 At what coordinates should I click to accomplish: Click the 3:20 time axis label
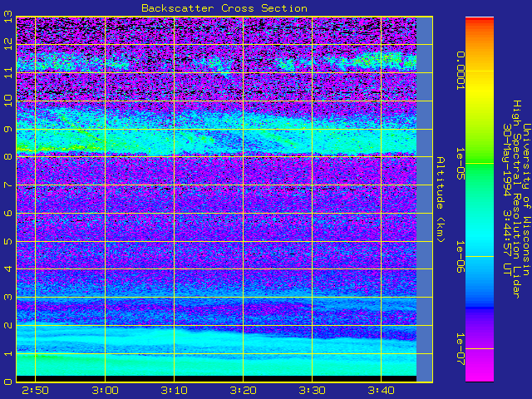(243, 391)
